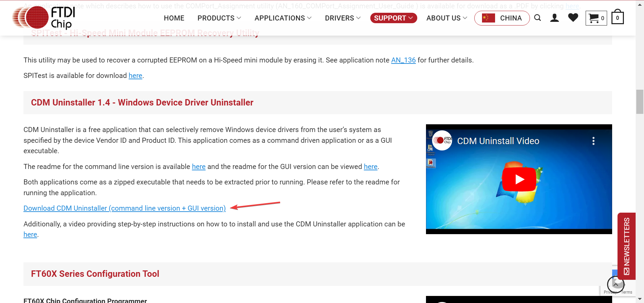Screen dimensions: 644x303
Task: Open the CDM Uninstaller video instructions 'here' link
Action: click(30, 234)
